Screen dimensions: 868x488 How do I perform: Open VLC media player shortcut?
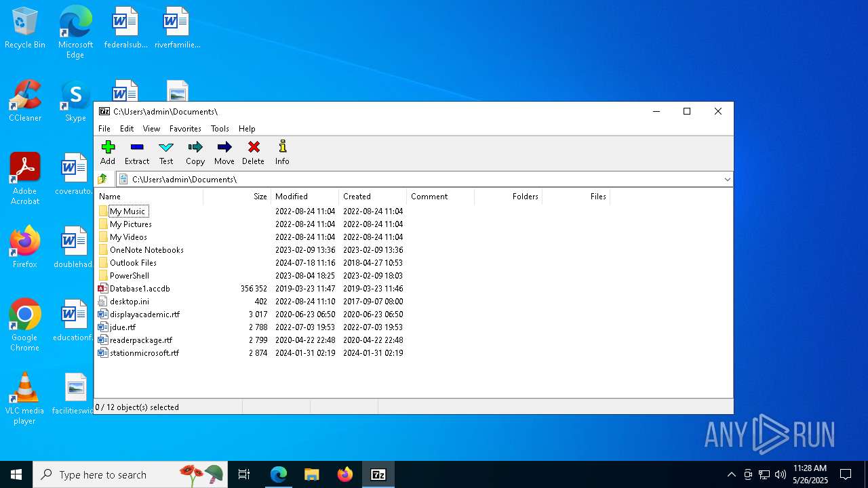(x=25, y=399)
